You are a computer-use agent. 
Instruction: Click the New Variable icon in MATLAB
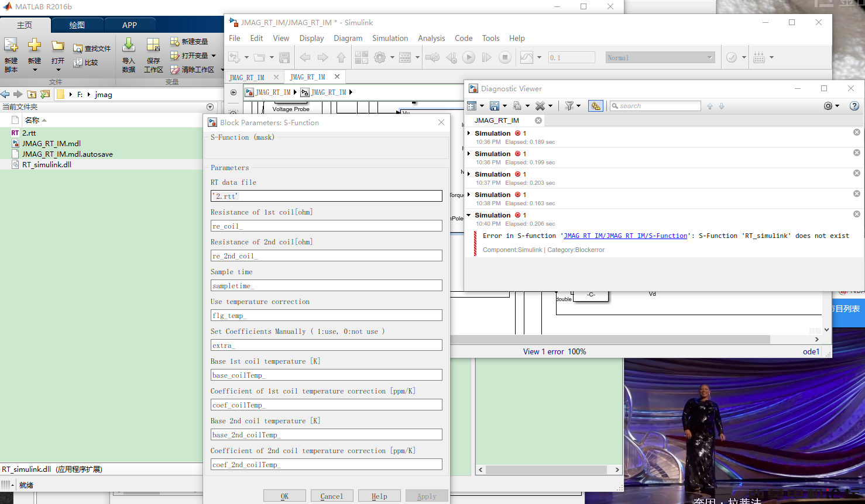[x=174, y=42]
